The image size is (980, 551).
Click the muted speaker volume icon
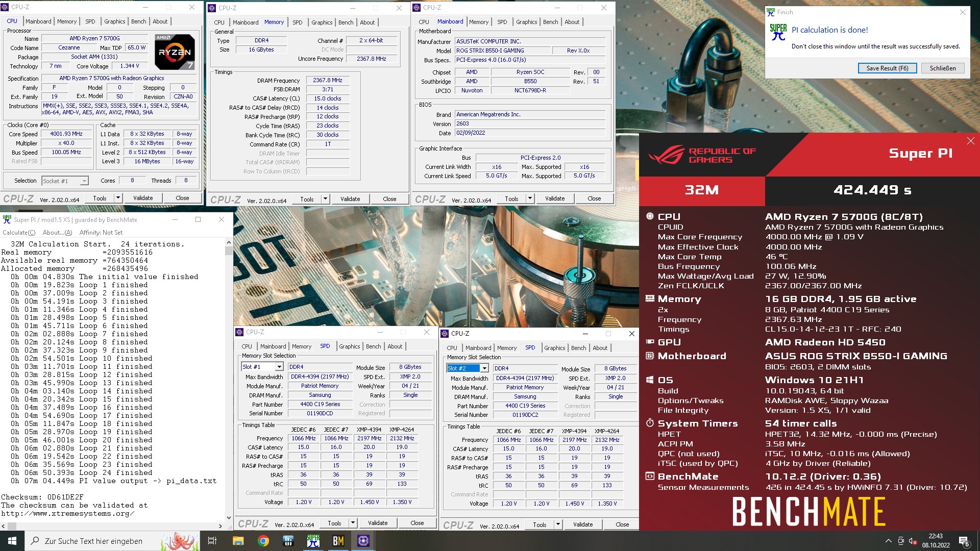pos(913,541)
